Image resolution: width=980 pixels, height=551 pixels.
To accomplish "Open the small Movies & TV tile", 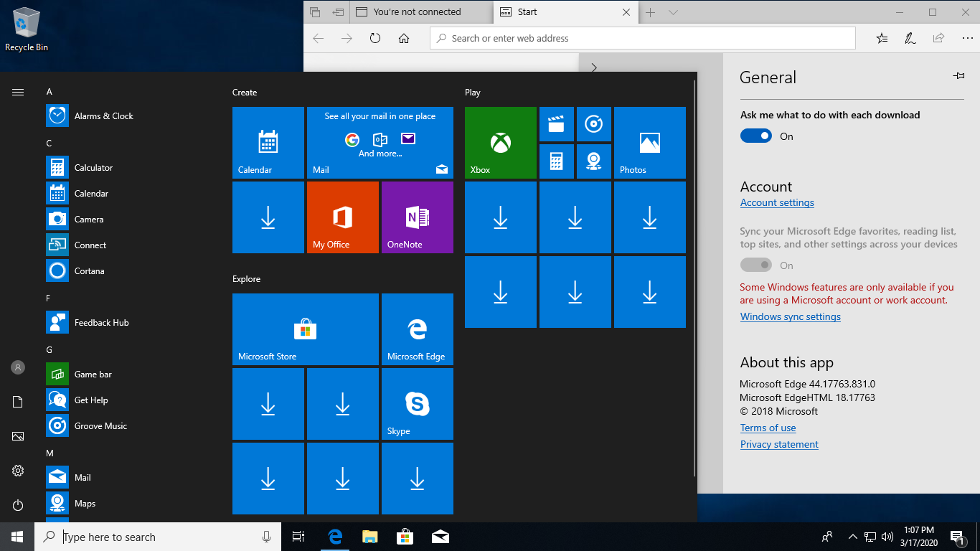I will pyautogui.click(x=557, y=124).
